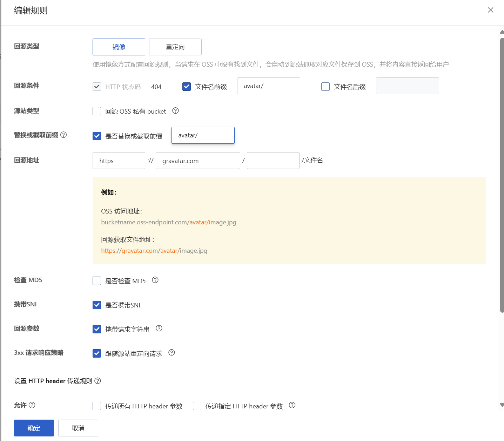Open help icon next to 允许 label

pyautogui.click(x=32, y=405)
